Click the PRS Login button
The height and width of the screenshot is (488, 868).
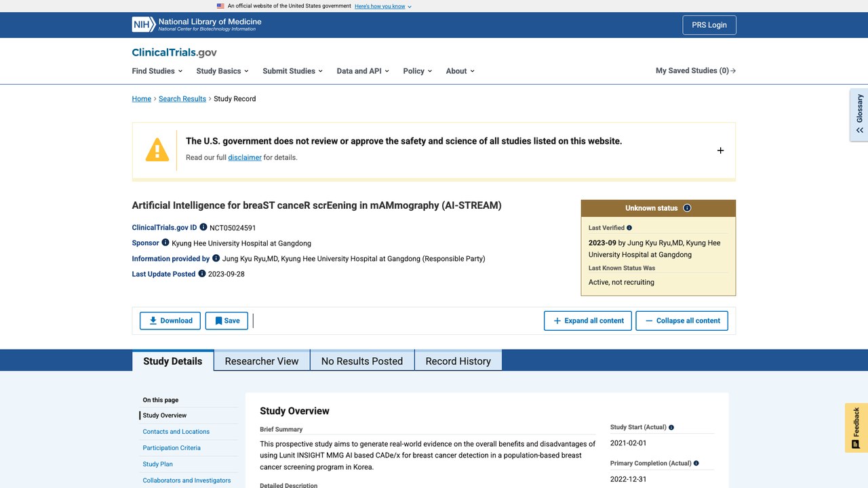(709, 25)
